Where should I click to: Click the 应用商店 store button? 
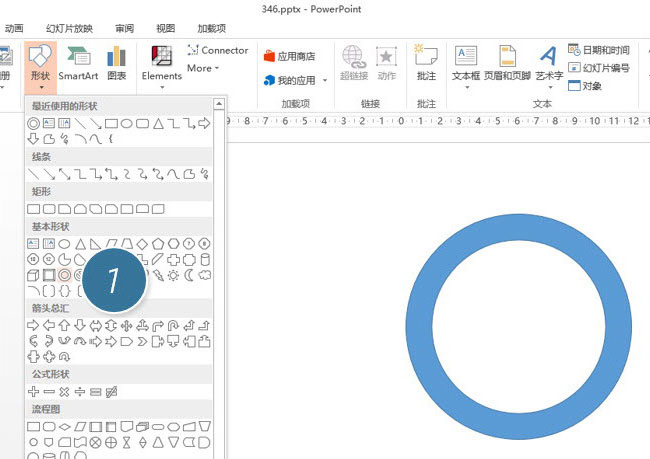tap(289, 56)
